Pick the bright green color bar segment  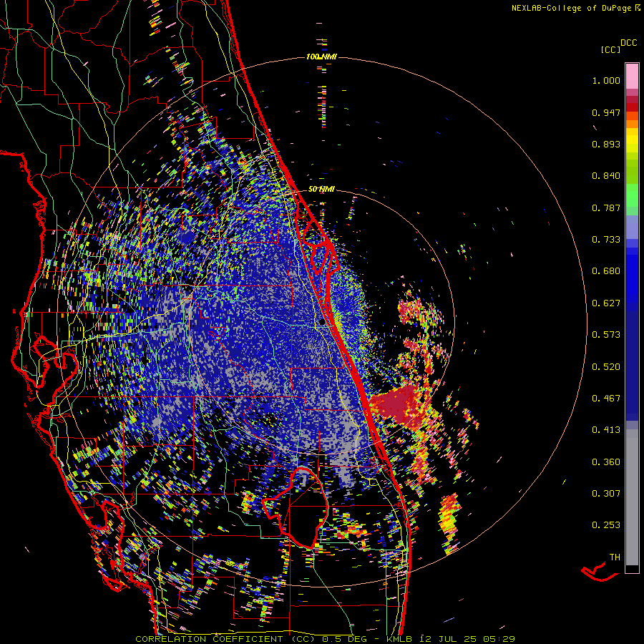(x=632, y=195)
